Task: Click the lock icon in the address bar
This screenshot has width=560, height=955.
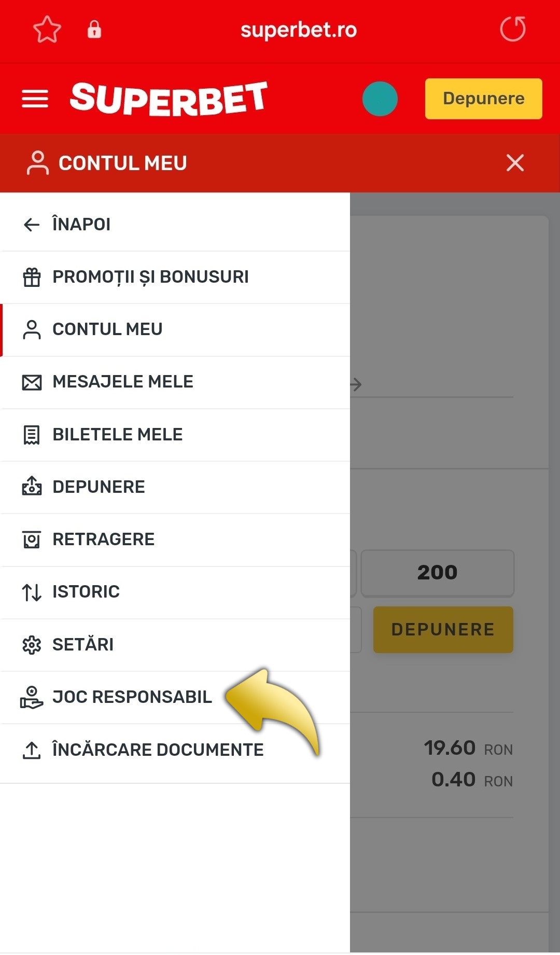Action: 94,30
